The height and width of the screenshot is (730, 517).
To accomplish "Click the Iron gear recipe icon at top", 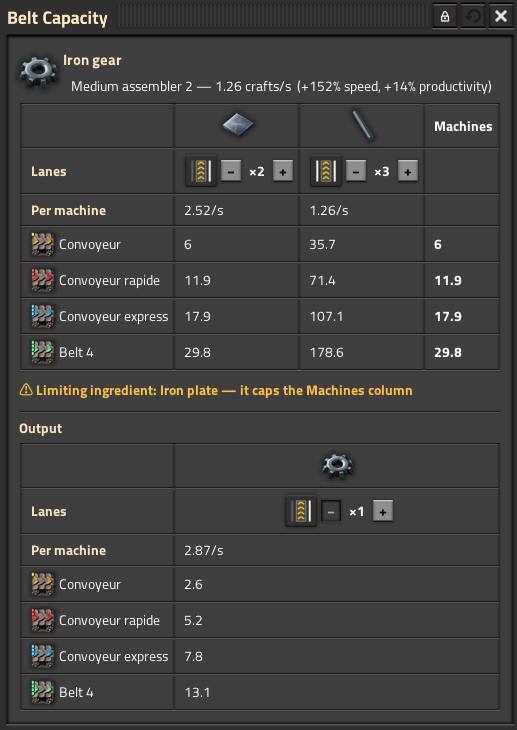I will point(39,73).
